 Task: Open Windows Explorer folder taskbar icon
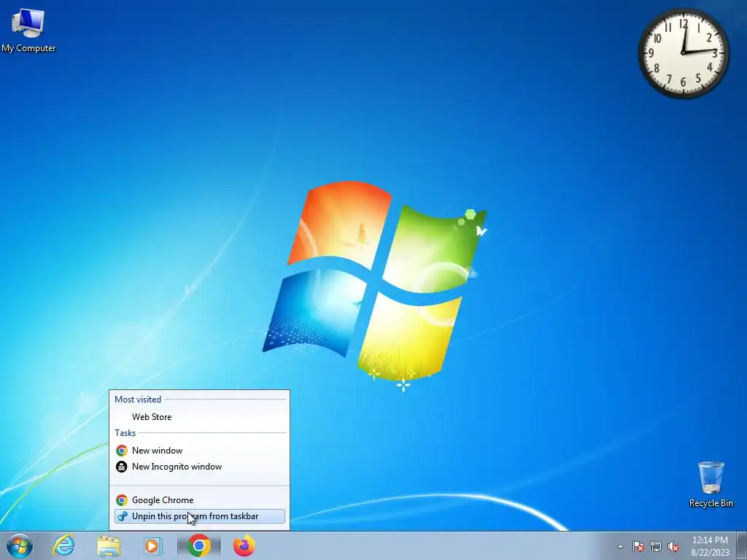tap(109, 545)
